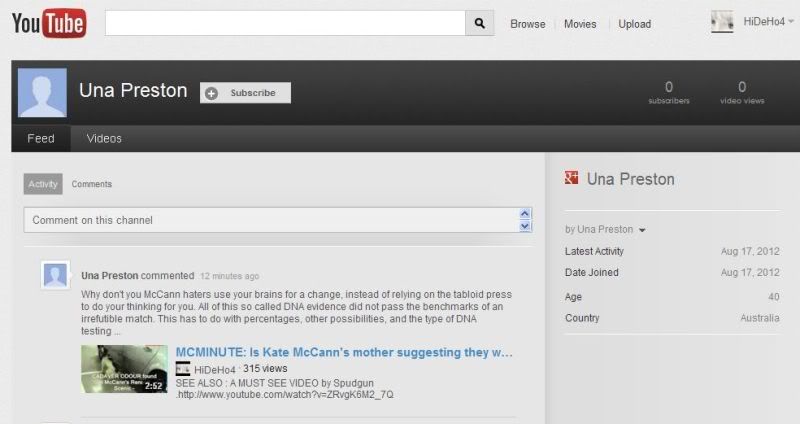
Task: Click the subscribers count
Action: [x=669, y=92]
